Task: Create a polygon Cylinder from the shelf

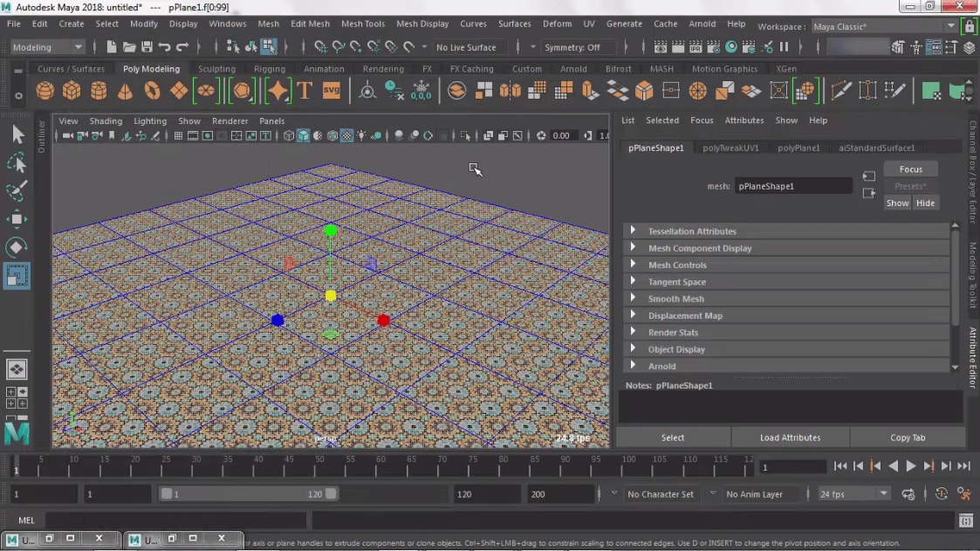Action: coord(97,90)
